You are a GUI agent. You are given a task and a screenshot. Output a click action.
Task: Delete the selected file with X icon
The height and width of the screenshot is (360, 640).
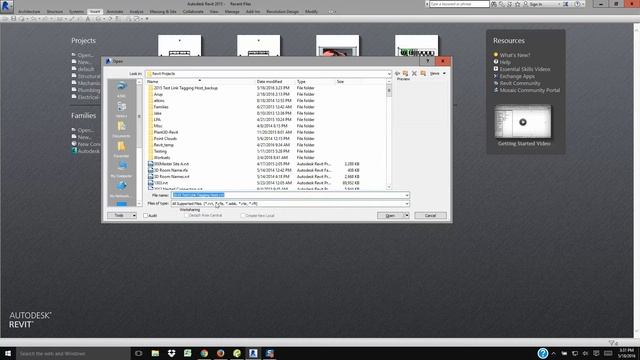(x=414, y=73)
